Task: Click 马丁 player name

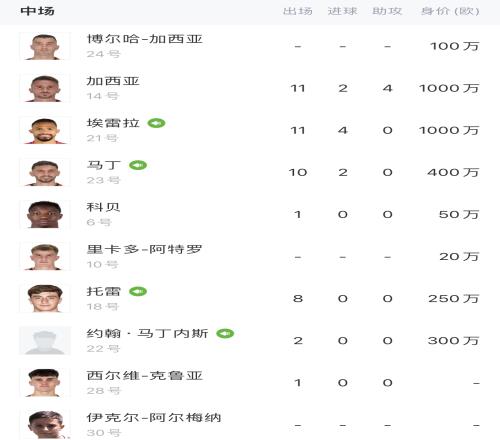Action: [103, 165]
